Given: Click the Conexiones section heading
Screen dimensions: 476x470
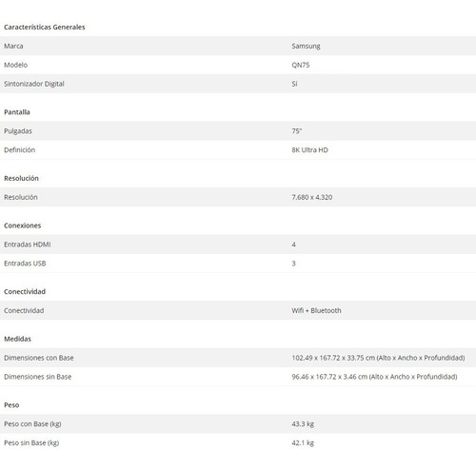Looking at the screenshot, I should pyautogui.click(x=23, y=225).
